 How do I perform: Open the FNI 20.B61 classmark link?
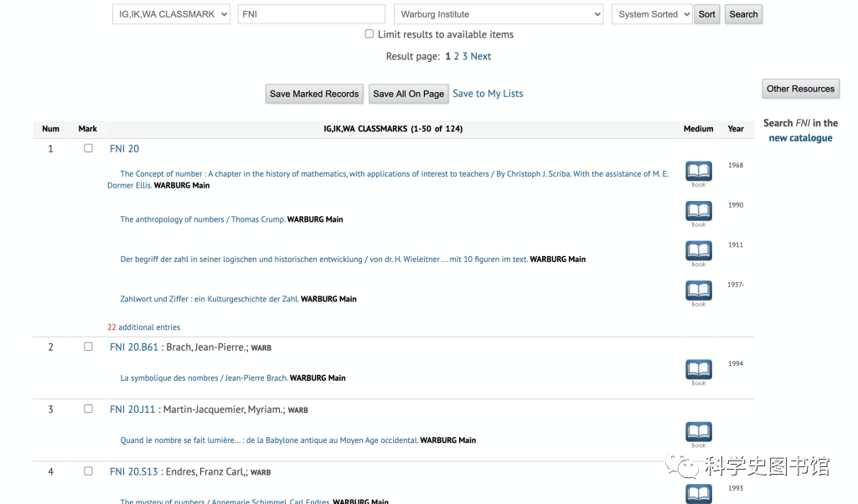pos(133,347)
